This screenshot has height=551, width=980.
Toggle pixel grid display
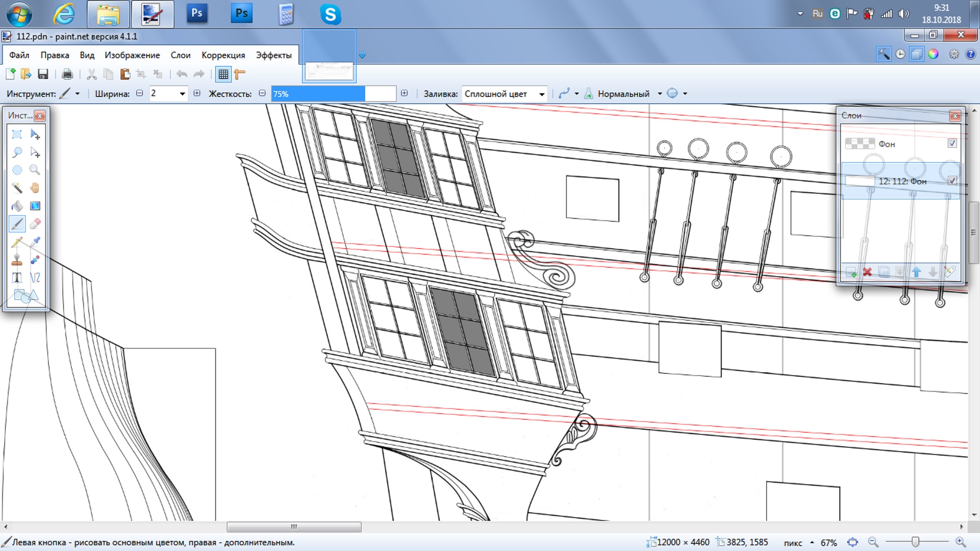click(x=223, y=74)
